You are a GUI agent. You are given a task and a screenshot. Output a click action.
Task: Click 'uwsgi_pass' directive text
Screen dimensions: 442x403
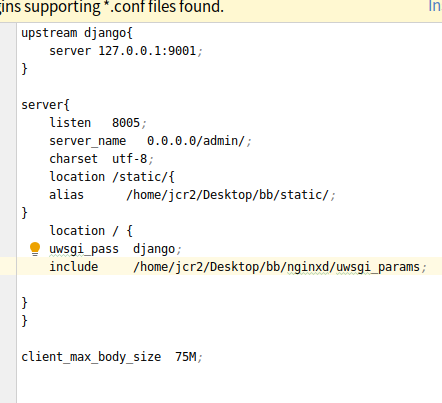pyautogui.click(x=84, y=249)
